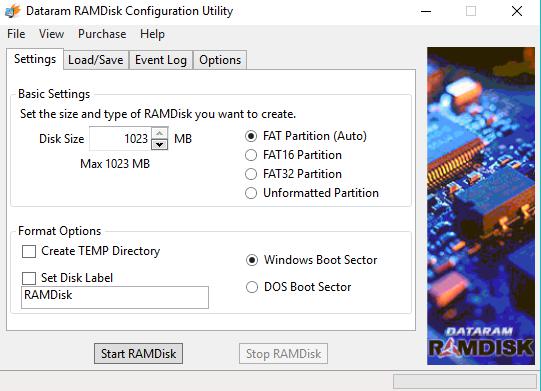Click the Dataram app icon in title bar

point(13,11)
